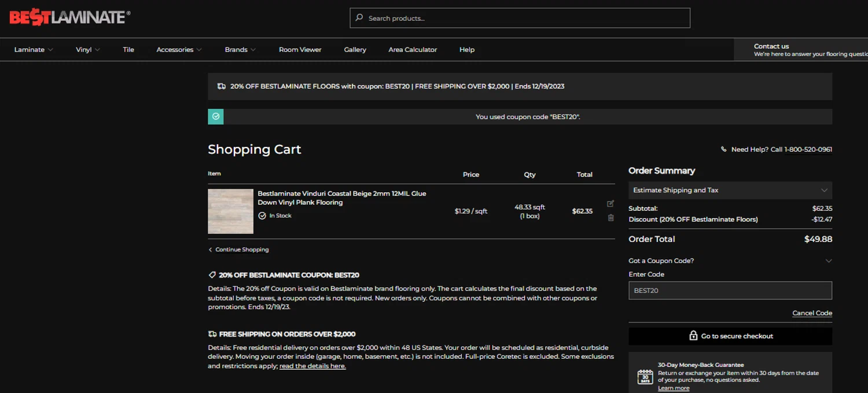Click the 20% OFF BESTLAMINATE COUPON heading
This screenshot has height=393, width=868.
pos(289,276)
